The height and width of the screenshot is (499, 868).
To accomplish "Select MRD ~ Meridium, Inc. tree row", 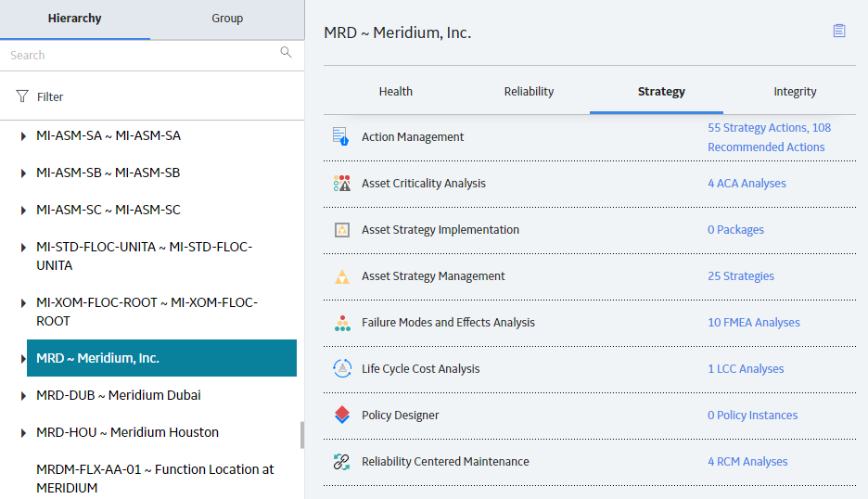I will pos(161,358).
